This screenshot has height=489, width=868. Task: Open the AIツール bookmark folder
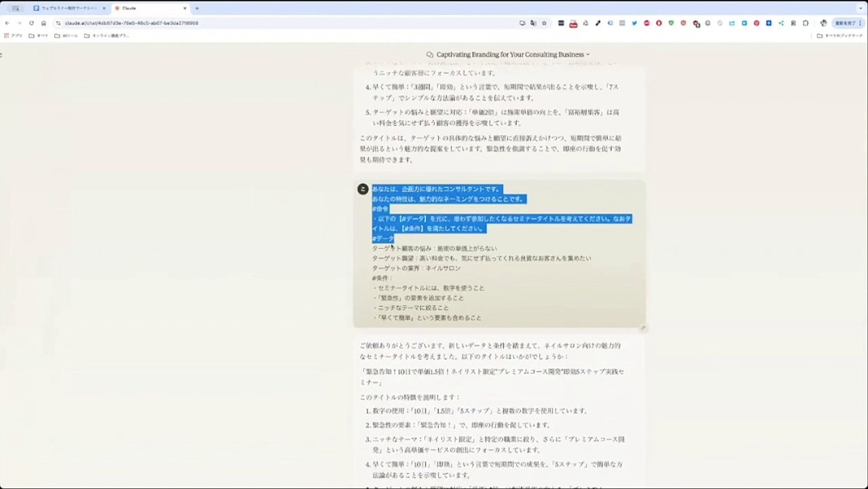coord(66,35)
